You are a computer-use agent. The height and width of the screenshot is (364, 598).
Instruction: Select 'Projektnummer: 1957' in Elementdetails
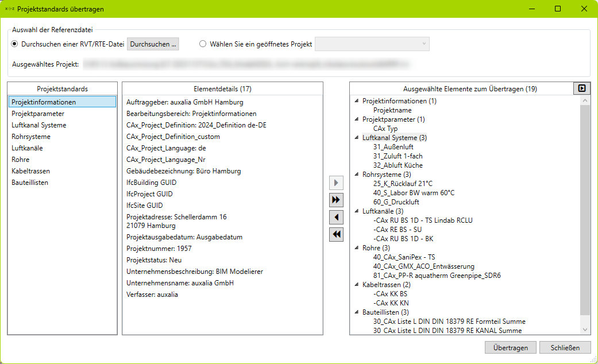(x=159, y=249)
